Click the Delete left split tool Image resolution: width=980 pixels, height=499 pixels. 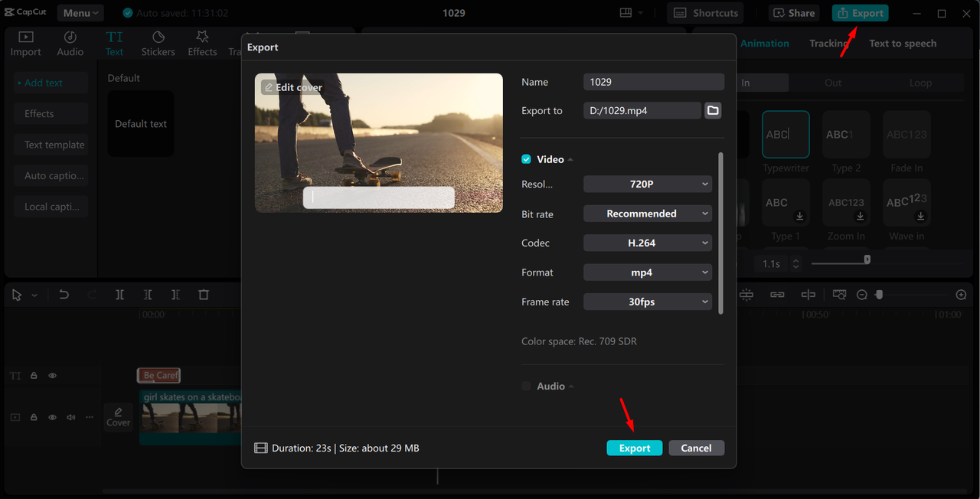pyautogui.click(x=148, y=295)
